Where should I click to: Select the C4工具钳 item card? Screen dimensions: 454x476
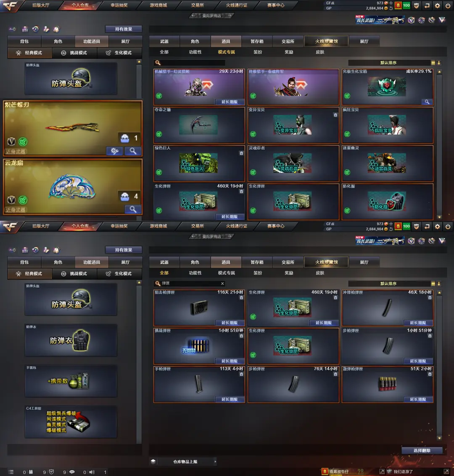[x=71, y=422]
